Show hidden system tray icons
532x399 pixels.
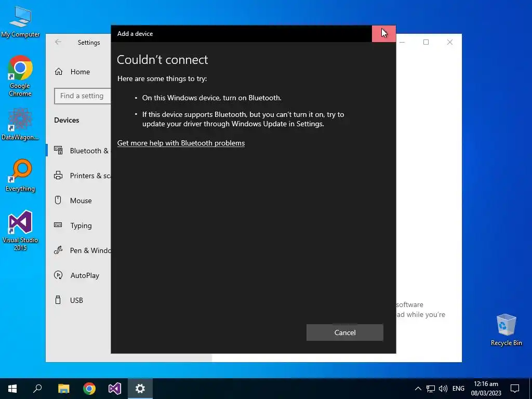(x=418, y=389)
